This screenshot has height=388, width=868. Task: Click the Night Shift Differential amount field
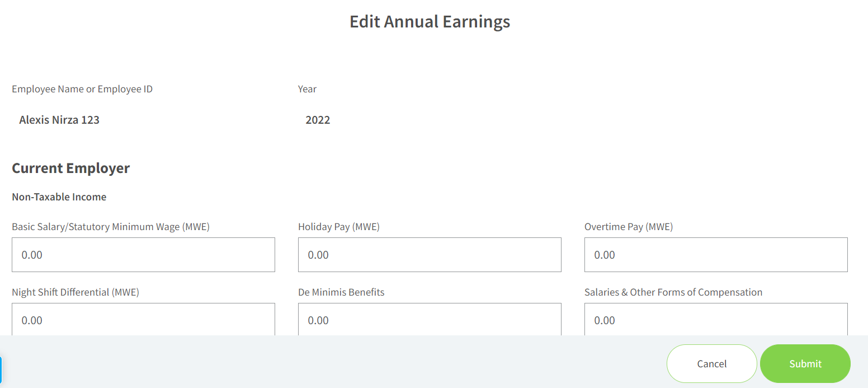(x=143, y=319)
